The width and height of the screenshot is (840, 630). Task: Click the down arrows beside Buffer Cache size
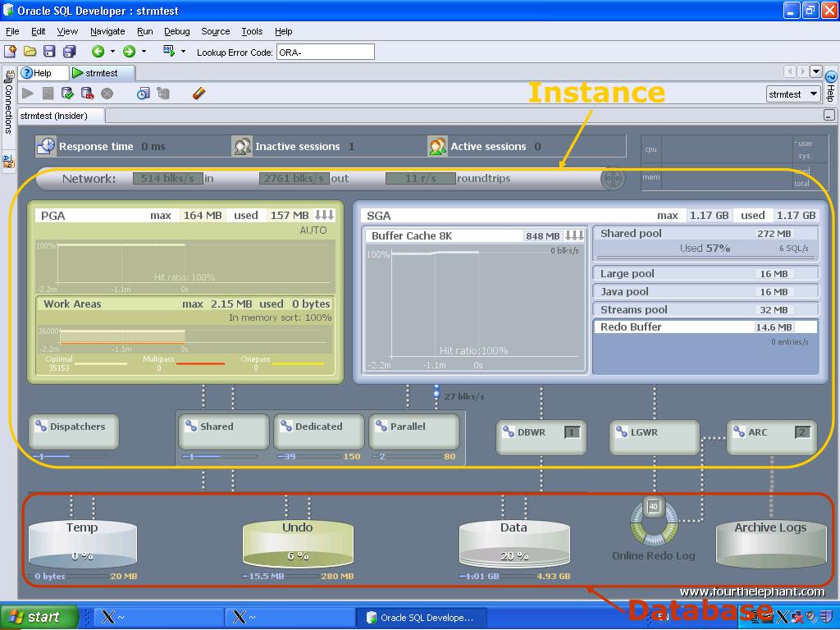575,235
